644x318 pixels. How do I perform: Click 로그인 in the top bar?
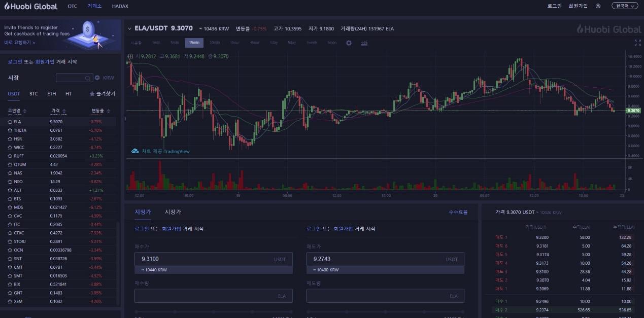(554, 6)
